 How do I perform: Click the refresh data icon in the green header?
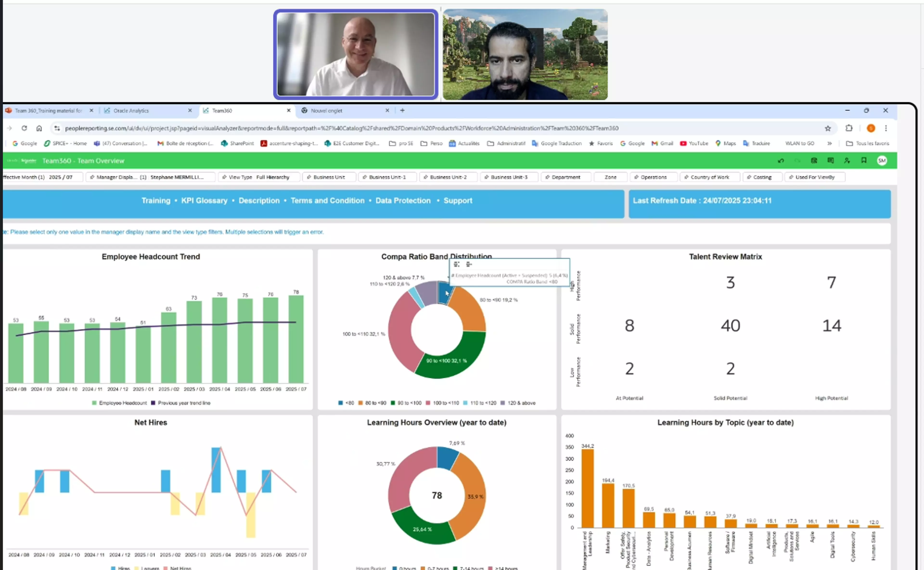(x=814, y=161)
